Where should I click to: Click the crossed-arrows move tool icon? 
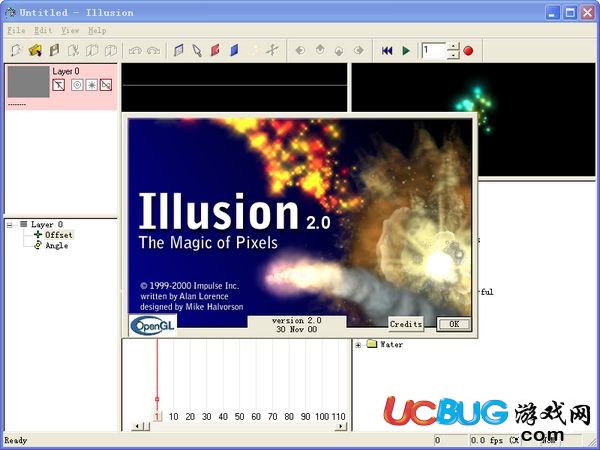point(272,50)
